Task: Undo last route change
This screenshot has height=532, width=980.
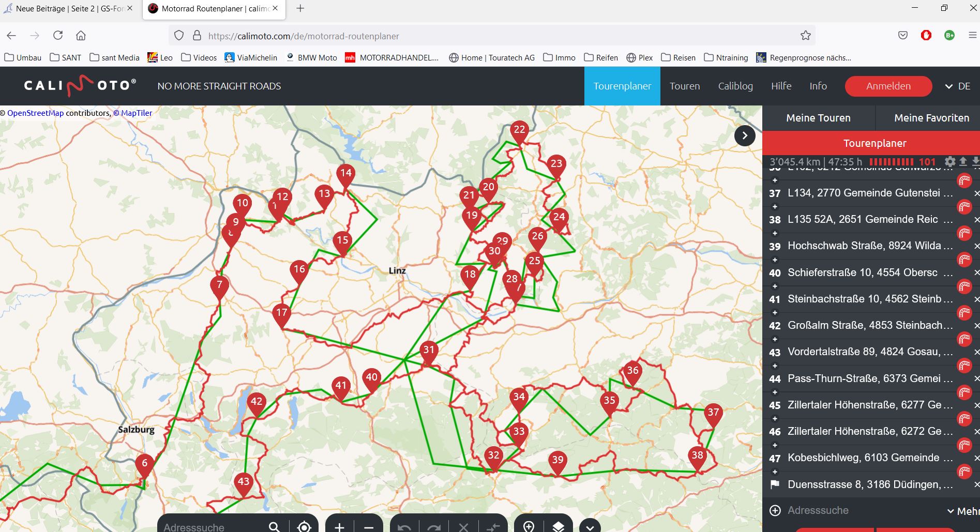Action: point(404,527)
